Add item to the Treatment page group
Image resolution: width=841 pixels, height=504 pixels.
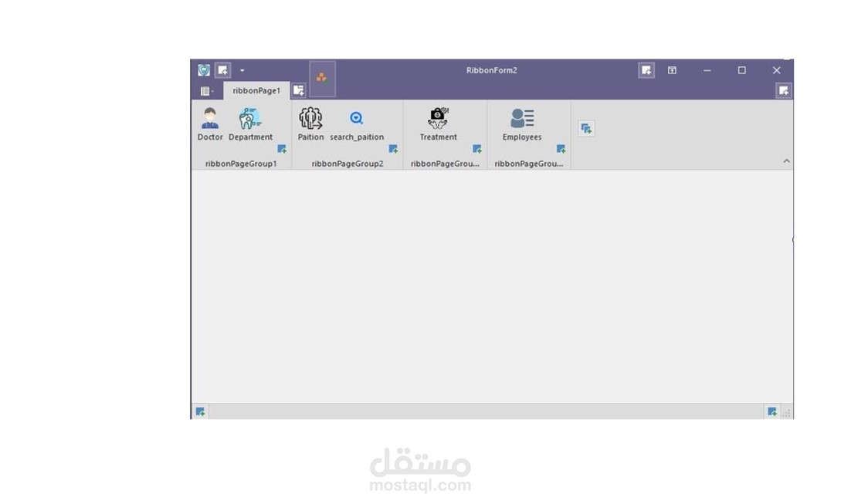pos(476,149)
